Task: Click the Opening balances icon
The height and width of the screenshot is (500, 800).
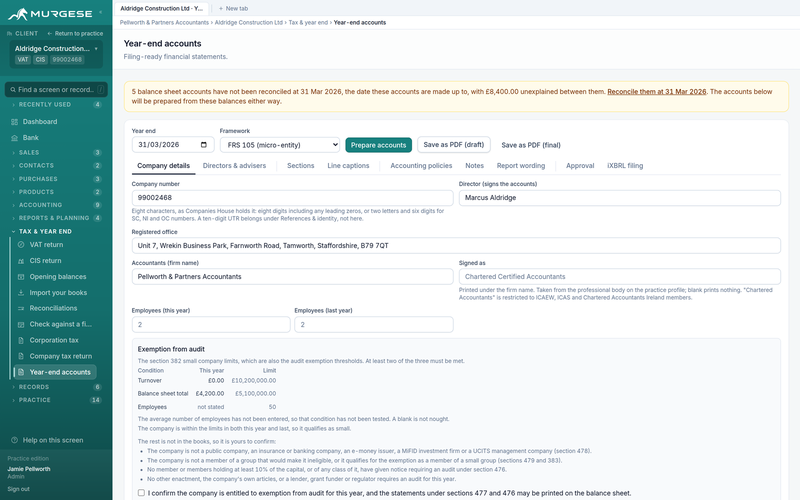Action: (21, 277)
